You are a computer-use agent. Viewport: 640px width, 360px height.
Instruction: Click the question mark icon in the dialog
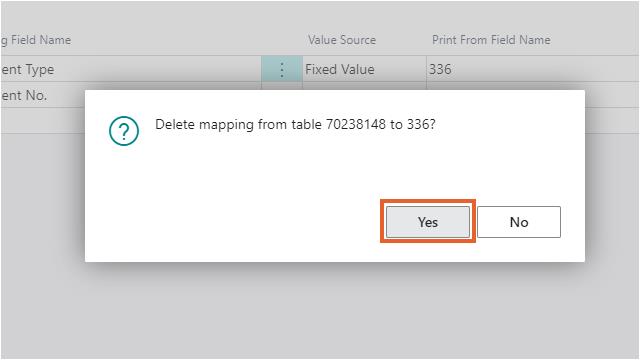(124, 131)
